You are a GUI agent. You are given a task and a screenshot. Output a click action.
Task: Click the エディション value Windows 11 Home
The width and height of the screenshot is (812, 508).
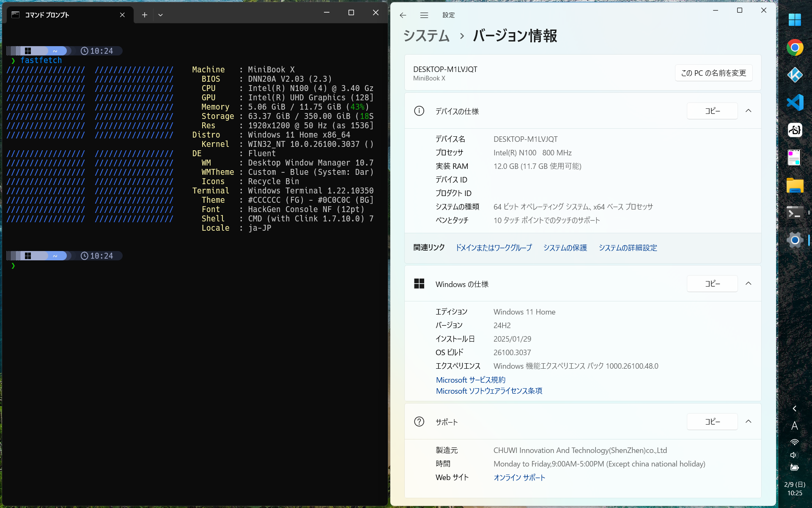tap(524, 312)
